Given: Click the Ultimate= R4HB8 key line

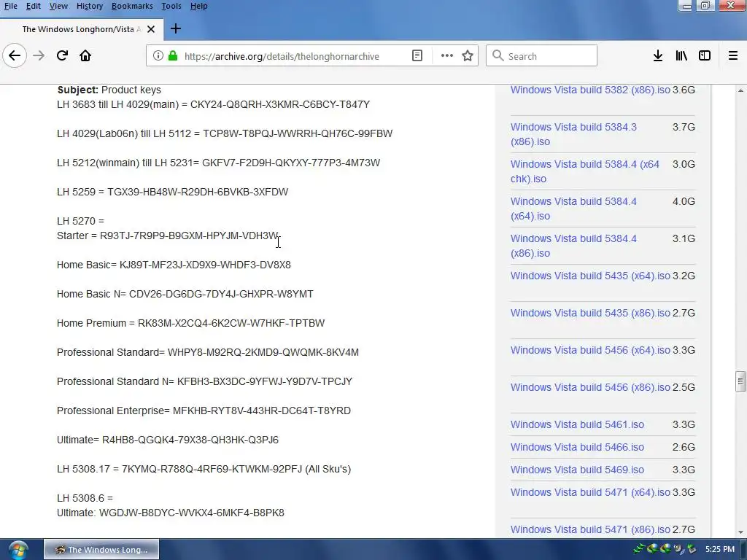Looking at the screenshot, I should [x=168, y=440].
